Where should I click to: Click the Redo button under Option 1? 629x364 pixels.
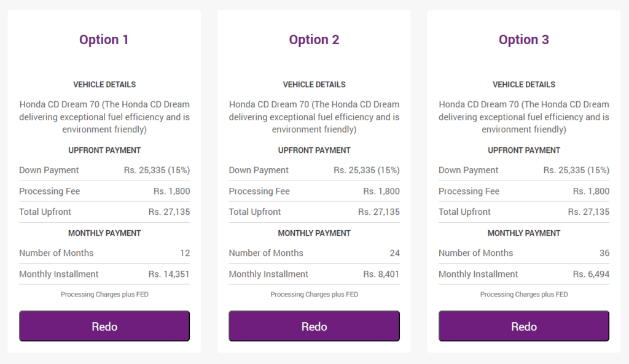pyautogui.click(x=104, y=326)
